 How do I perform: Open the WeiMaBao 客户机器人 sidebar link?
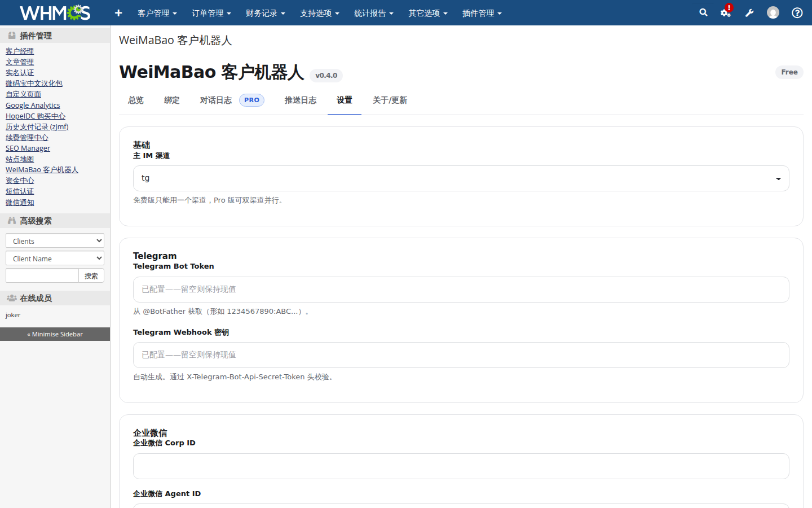point(42,169)
